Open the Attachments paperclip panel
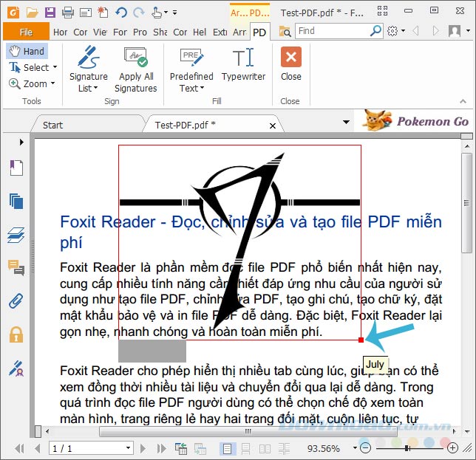Viewport: 476px width, 460px height. (16, 301)
